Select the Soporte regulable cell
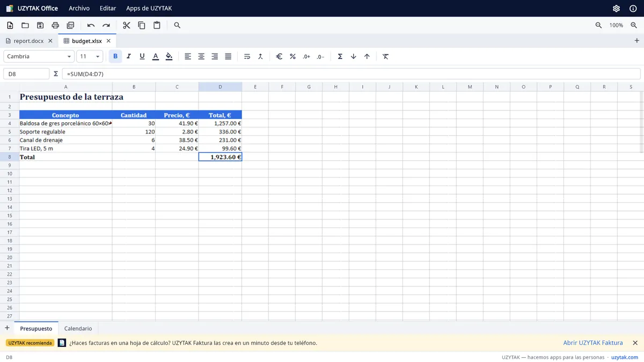 (65, 131)
